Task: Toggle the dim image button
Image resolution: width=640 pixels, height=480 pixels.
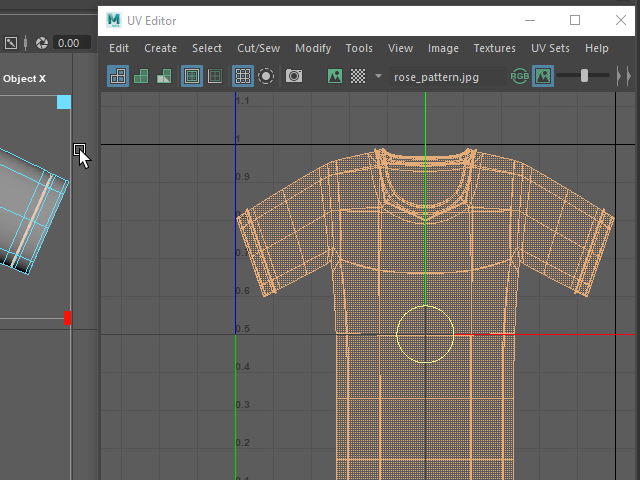Action: [543, 76]
